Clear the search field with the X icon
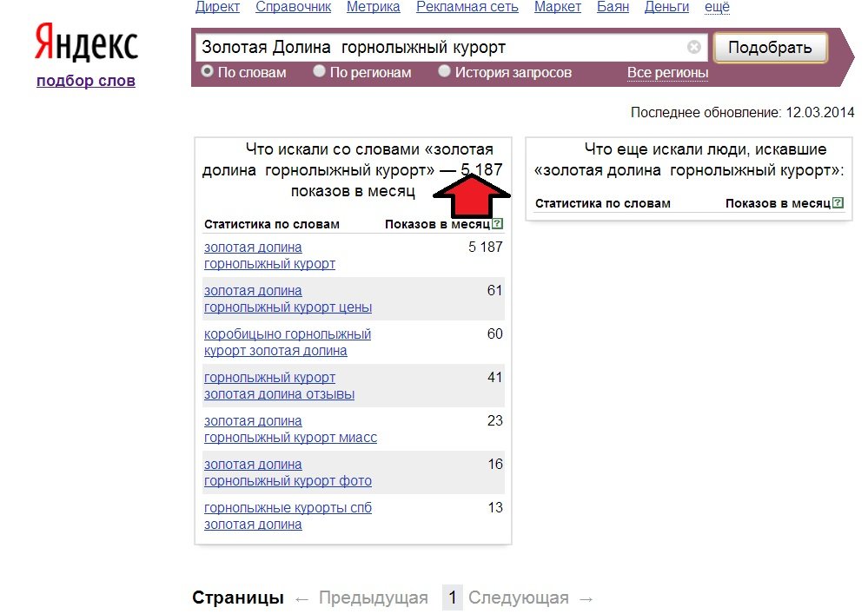Image resolution: width=868 pixels, height=614 pixels. point(694,47)
